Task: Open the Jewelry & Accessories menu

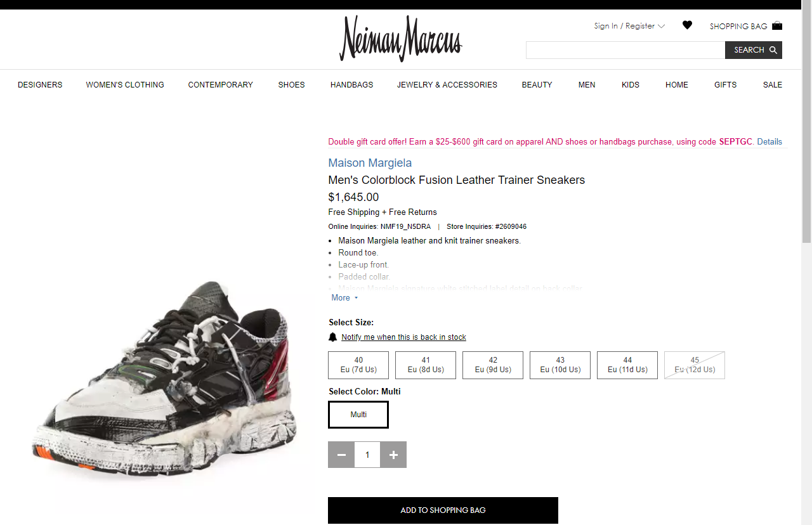Action: [x=447, y=85]
